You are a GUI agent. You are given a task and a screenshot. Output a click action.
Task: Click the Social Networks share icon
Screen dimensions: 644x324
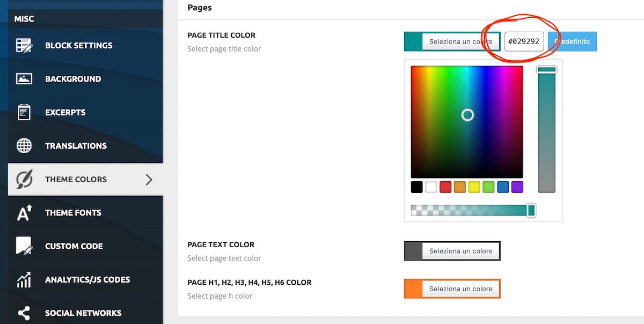[24, 313]
